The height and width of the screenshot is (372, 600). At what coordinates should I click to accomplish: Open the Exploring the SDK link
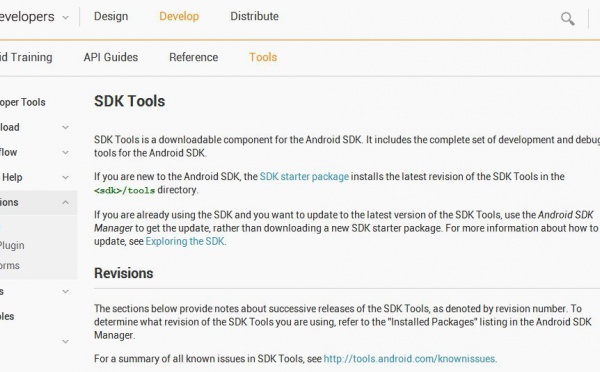pyautogui.click(x=185, y=241)
